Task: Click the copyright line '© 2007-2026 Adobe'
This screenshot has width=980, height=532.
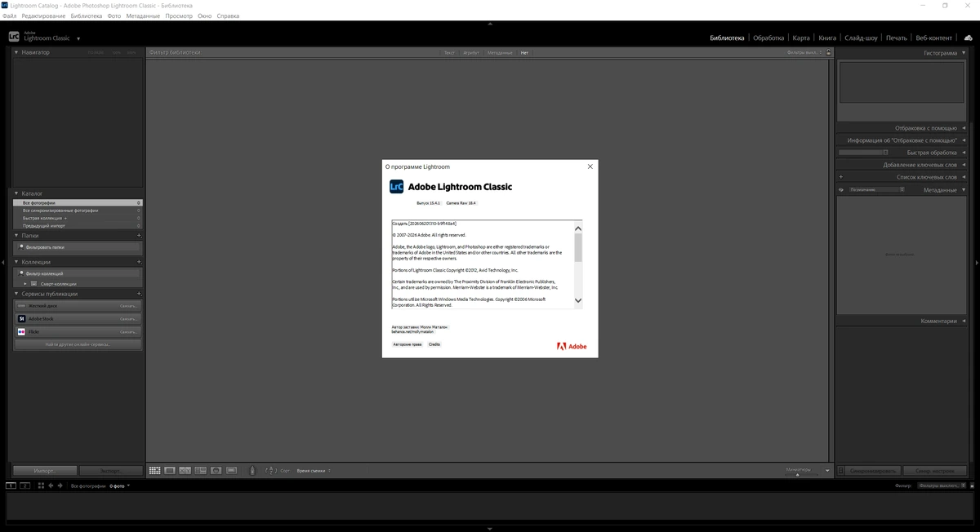Action: point(429,235)
